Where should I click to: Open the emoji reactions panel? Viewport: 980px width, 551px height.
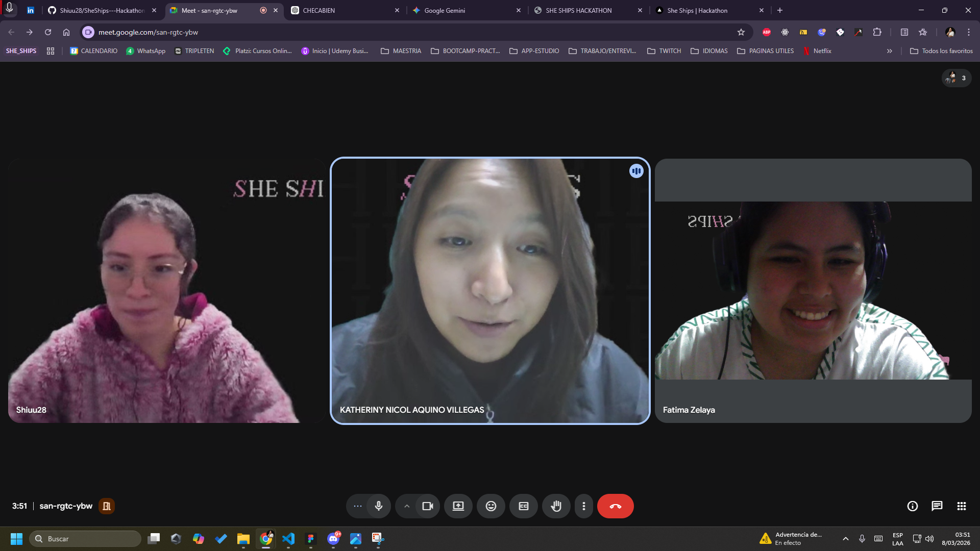491,506
